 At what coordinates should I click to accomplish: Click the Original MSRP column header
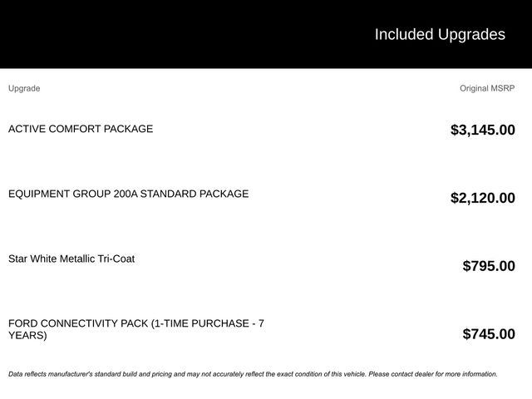pos(487,88)
